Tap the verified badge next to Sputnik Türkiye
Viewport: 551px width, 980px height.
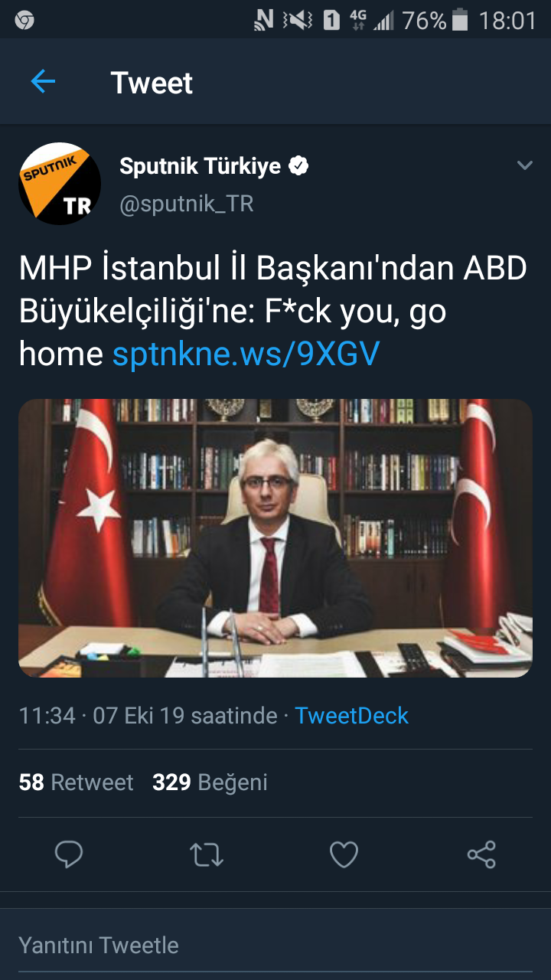[x=298, y=166]
